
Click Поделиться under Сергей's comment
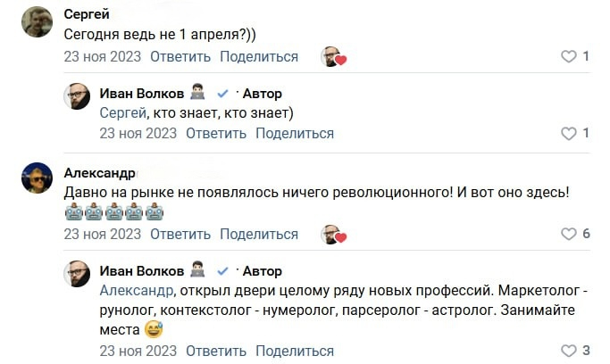point(259,56)
